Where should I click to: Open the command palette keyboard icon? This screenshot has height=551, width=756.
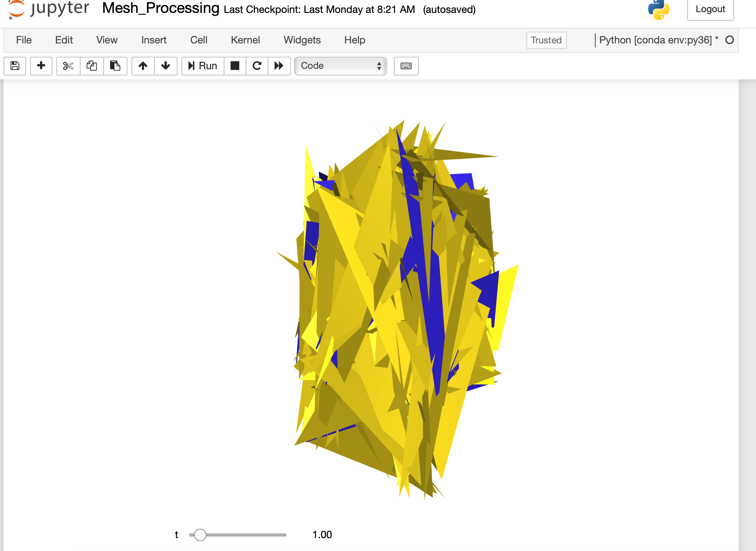(406, 66)
